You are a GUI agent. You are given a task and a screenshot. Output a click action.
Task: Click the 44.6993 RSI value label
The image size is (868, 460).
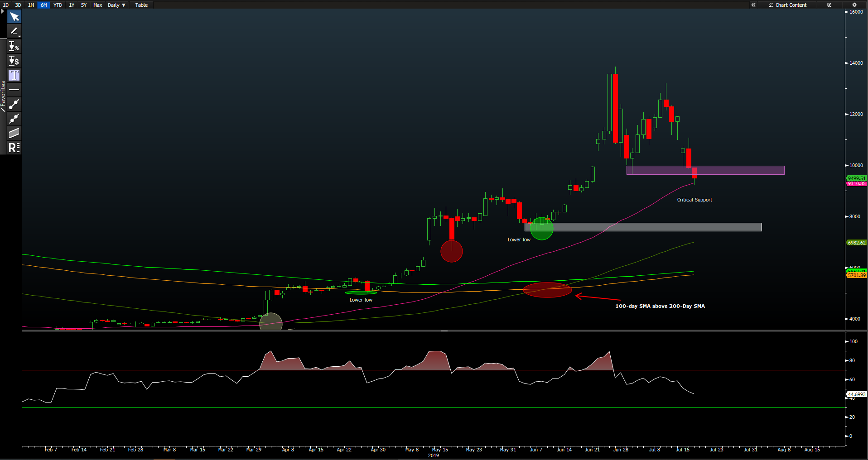(857, 394)
